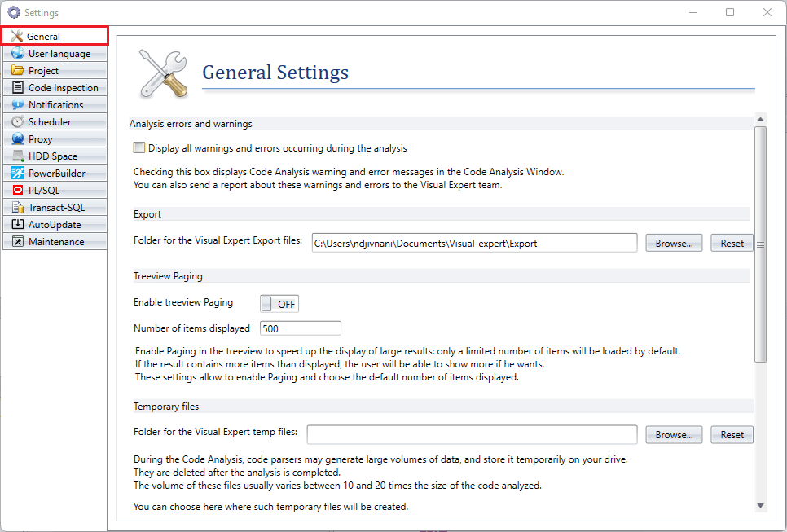Image resolution: width=787 pixels, height=532 pixels.
Task: Click the large General Settings tools icon
Action: [164, 73]
